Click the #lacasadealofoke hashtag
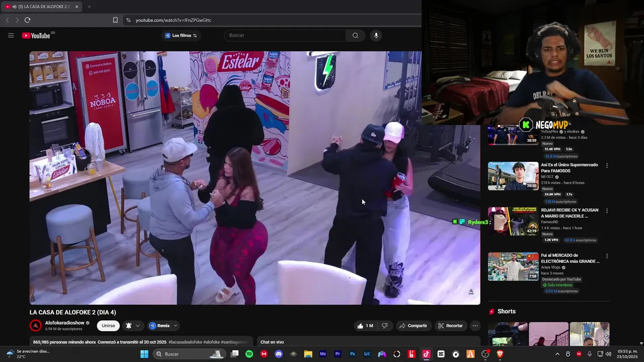644x362 pixels. (185, 342)
